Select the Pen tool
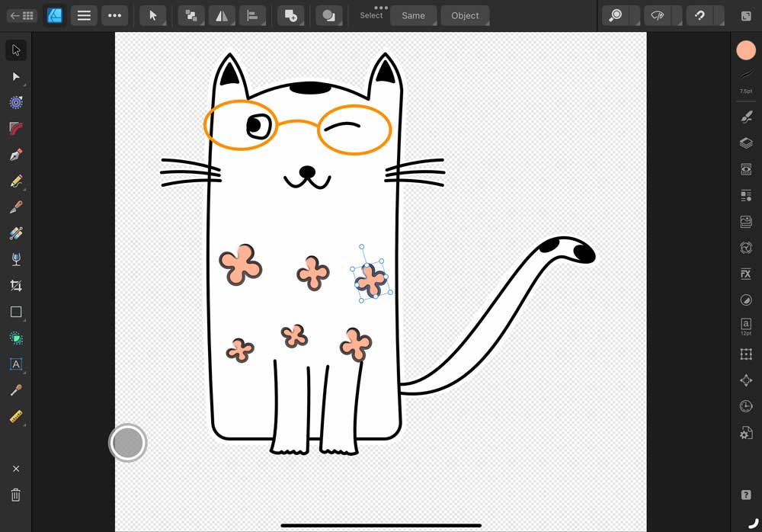The height and width of the screenshot is (532, 762). point(16,155)
